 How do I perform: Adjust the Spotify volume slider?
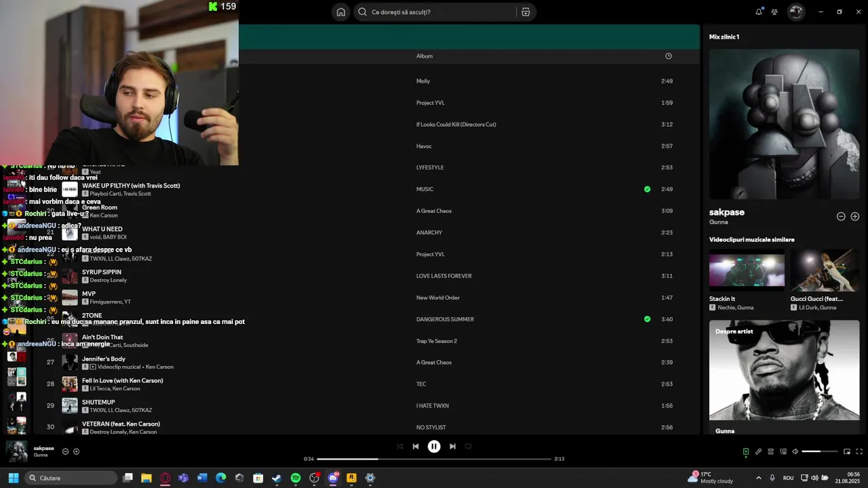[x=821, y=451]
